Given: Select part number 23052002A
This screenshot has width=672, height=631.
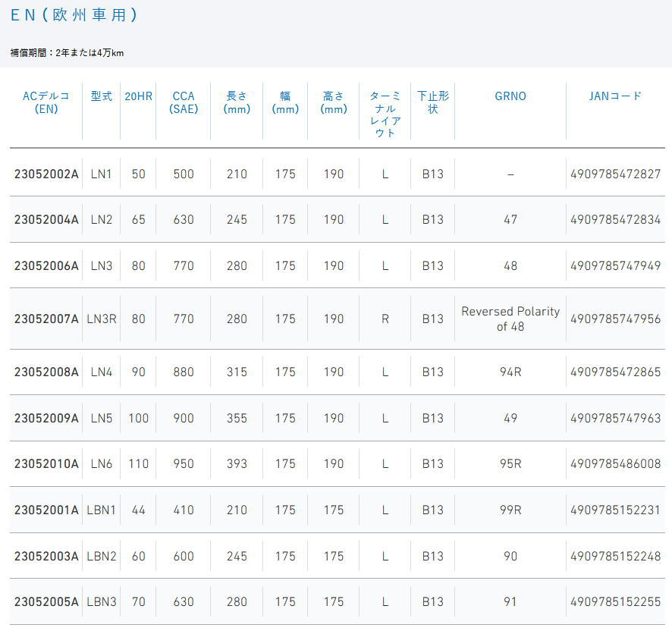Looking at the screenshot, I should [46, 174].
